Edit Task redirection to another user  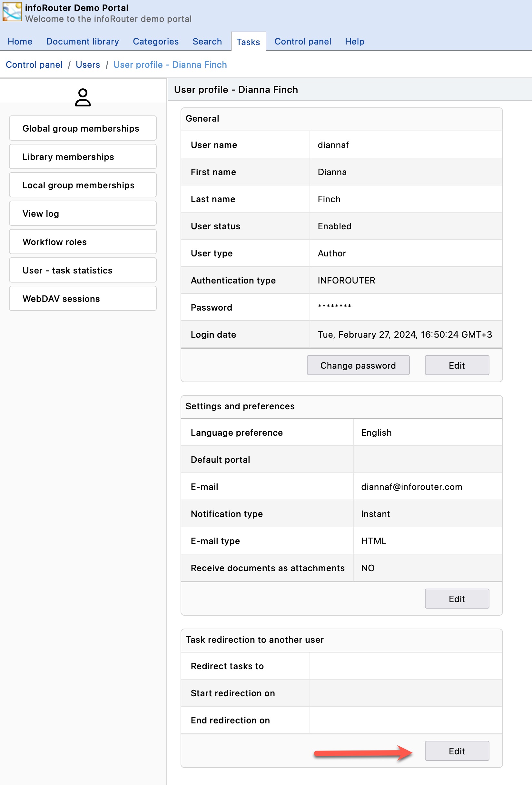point(456,751)
